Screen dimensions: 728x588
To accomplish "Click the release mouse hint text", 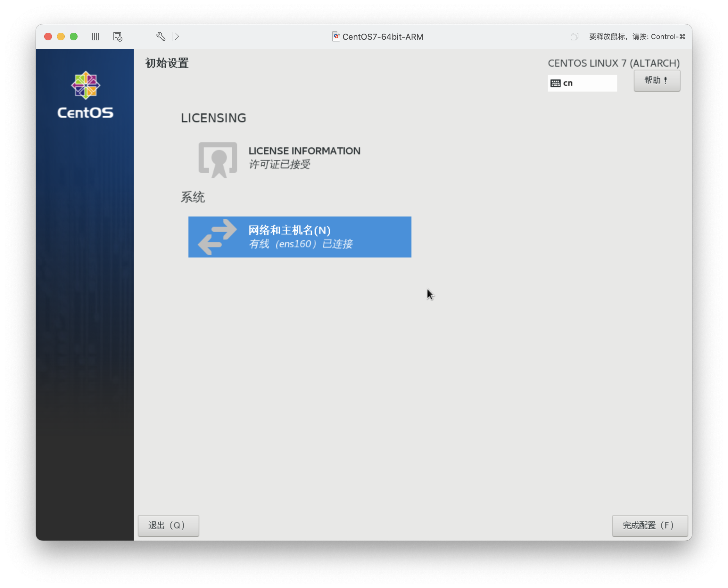I will [637, 37].
